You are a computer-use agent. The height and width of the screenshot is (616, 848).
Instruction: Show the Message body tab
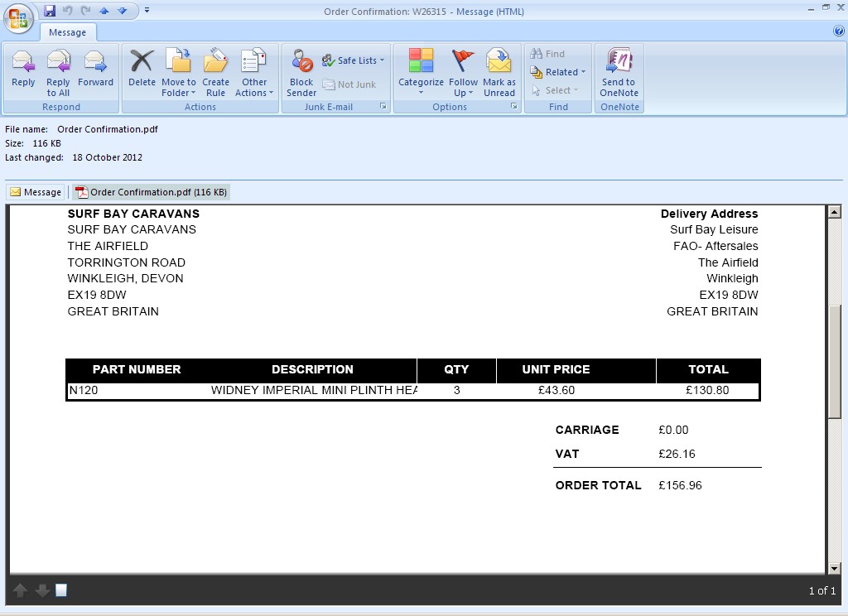(36, 192)
